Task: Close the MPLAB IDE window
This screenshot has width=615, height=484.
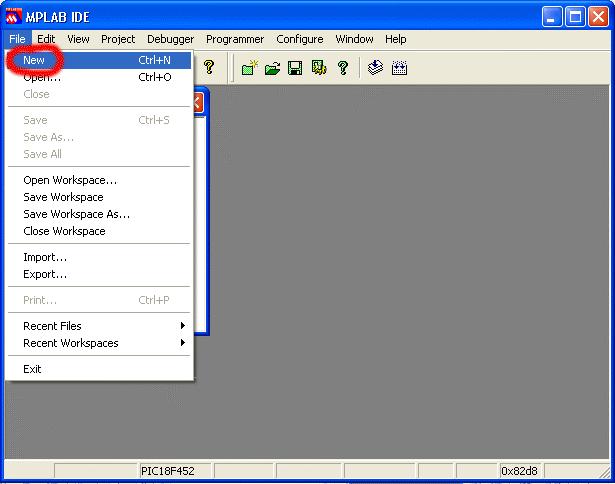Action: tap(599, 17)
